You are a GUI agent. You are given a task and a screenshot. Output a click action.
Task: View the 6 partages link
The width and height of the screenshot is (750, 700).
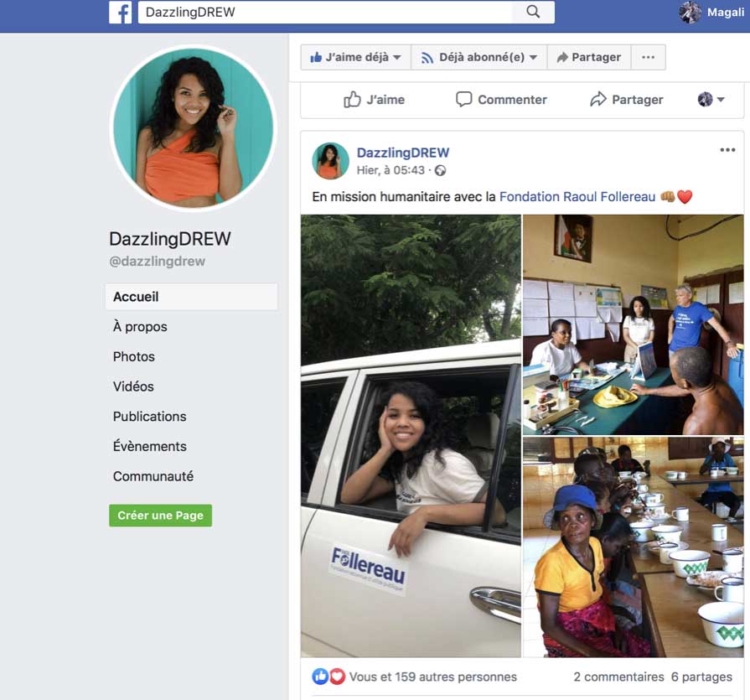pos(701,677)
